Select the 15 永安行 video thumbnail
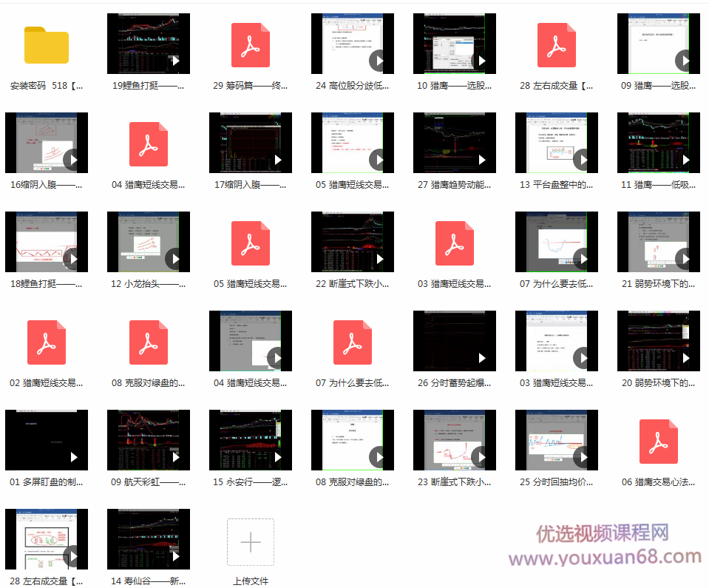 (250, 440)
